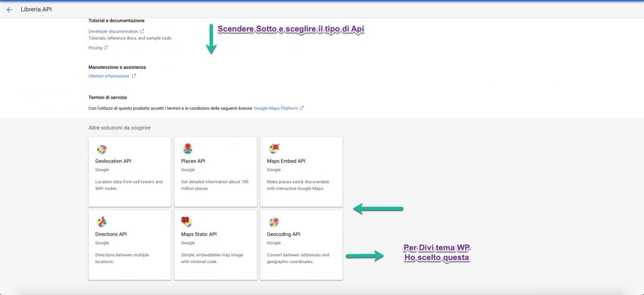Open the Pricing link
The width and height of the screenshot is (644, 295).
click(x=95, y=47)
